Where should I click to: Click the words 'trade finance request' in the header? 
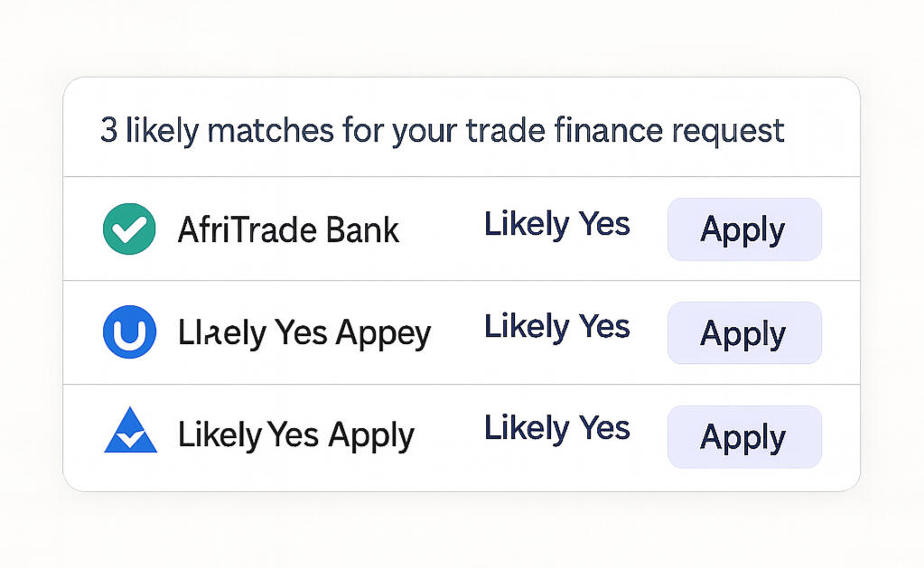click(x=624, y=131)
